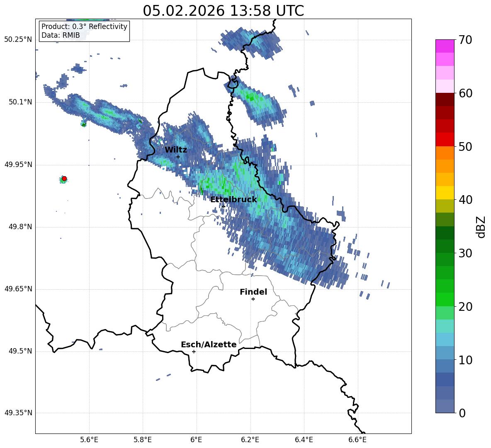The image size is (491, 448).
Task: Click the 6°E longitude label
Action: click(x=196, y=440)
